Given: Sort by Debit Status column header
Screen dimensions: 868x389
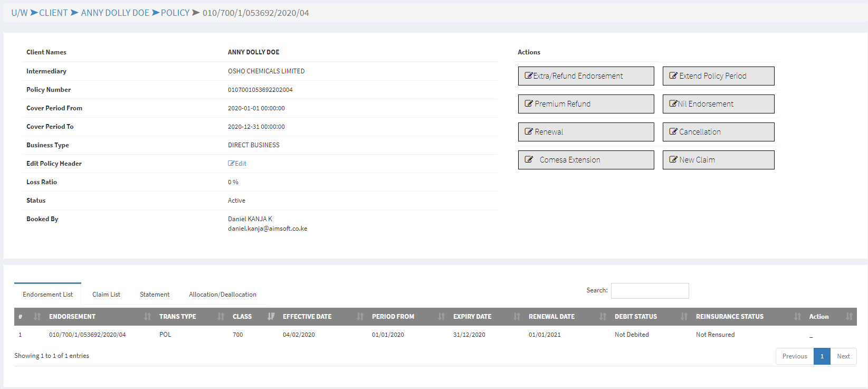Looking at the screenshot, I should 636,317.
